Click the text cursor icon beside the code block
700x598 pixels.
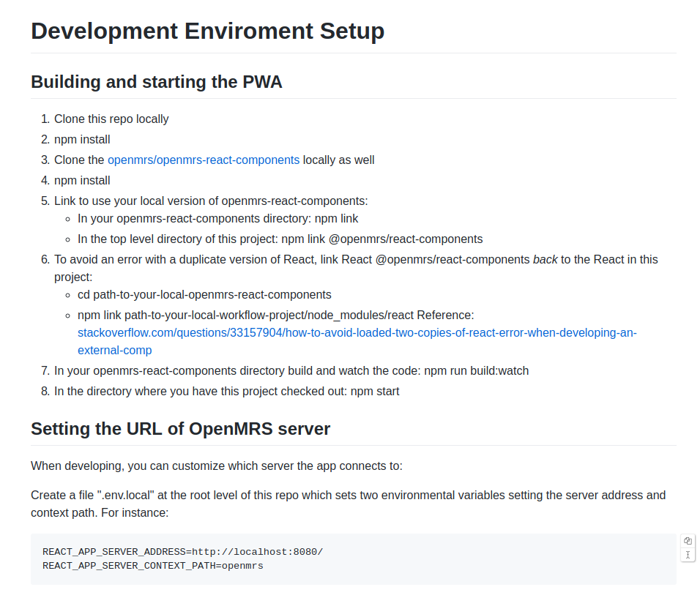pyautogui.click(x=688, y=555)
